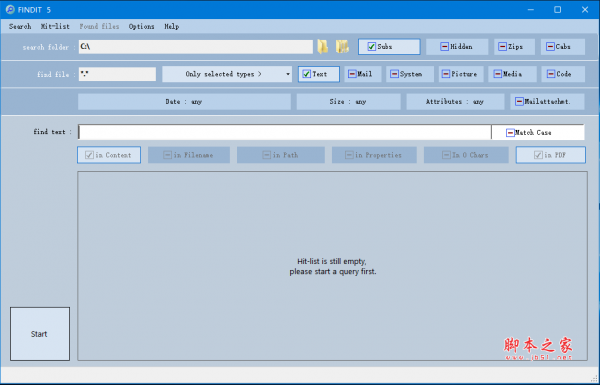Click the Size : any filter button
The width and height of the screenshot is (600, 385).
(348, 102)
